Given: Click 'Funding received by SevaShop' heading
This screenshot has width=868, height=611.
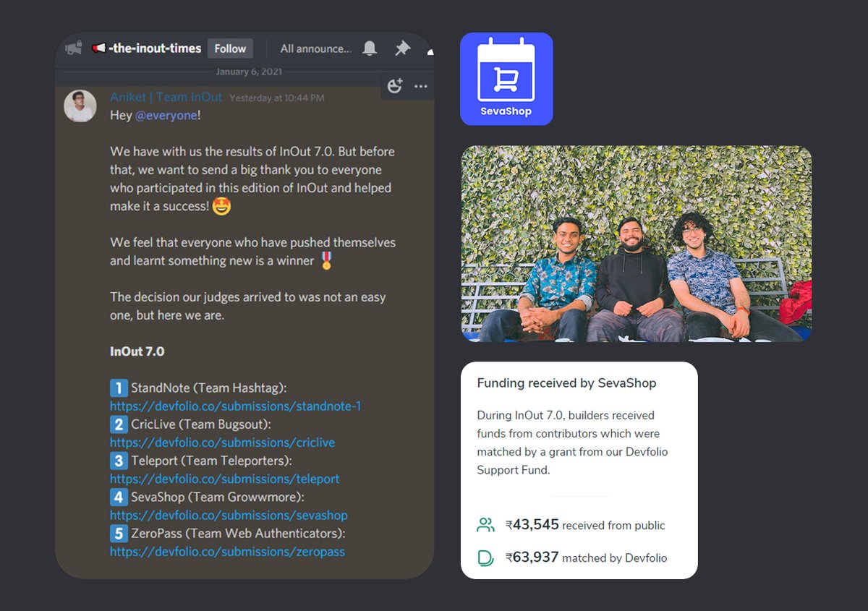Looking at the screenshot, I should [566, 383].
